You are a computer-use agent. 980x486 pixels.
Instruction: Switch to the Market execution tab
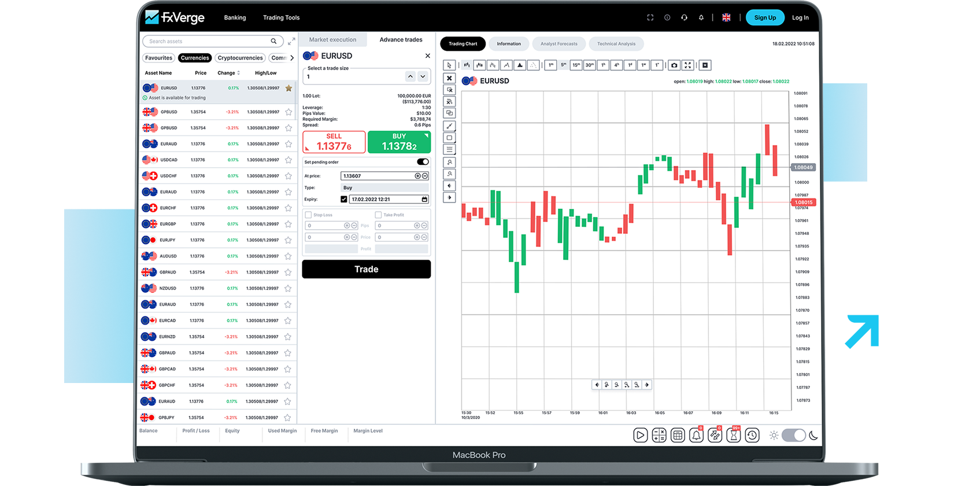pos(332,39)
